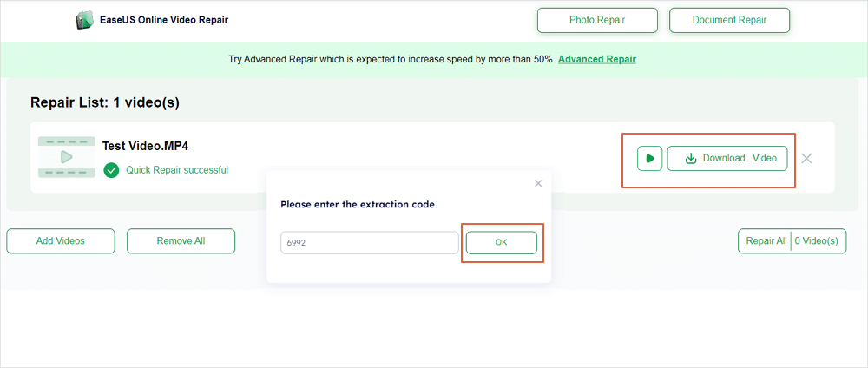The height and width of the screenshot is (368, 868).
Task: Click the Test Video.MP4 thumbnail
Action: [x=66, y=157]
